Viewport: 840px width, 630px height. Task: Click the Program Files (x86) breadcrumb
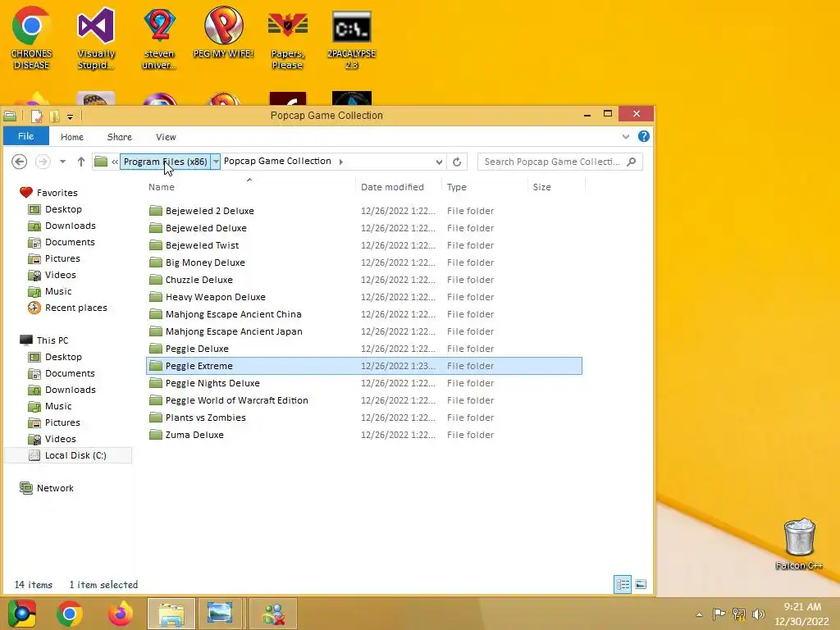(165, 162)
